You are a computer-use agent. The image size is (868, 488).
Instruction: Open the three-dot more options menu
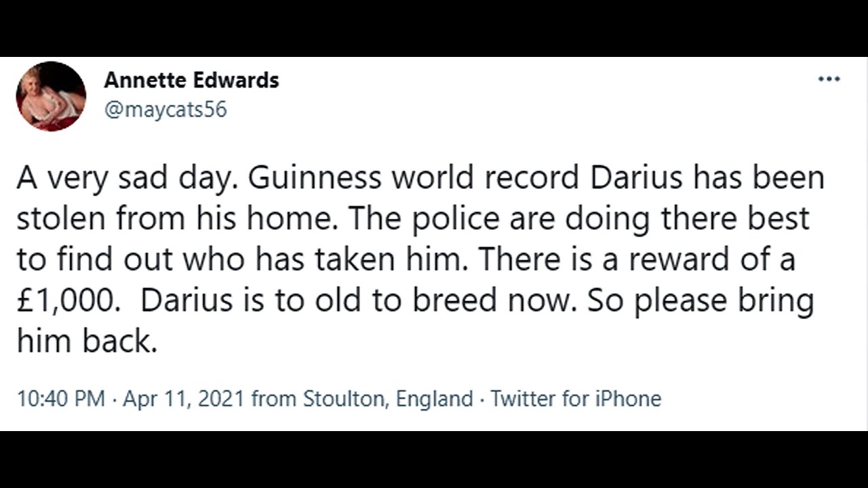pos(829,80)
